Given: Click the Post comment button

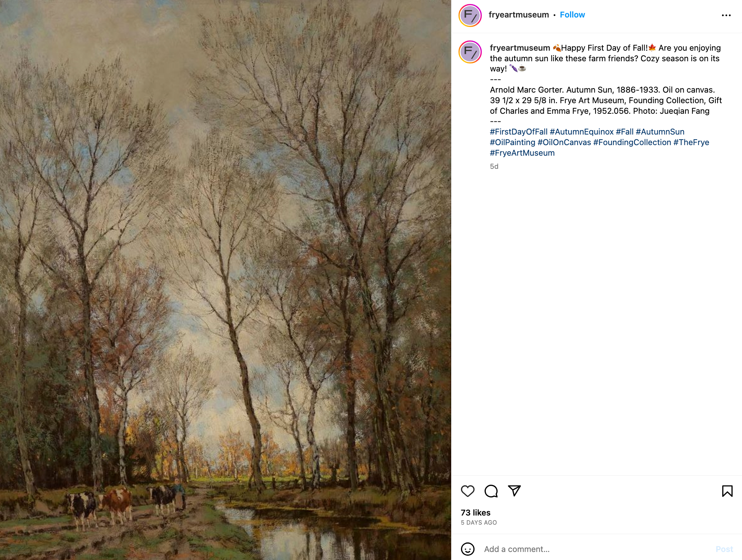Looking at the screenshot, I should coord(724,549).
